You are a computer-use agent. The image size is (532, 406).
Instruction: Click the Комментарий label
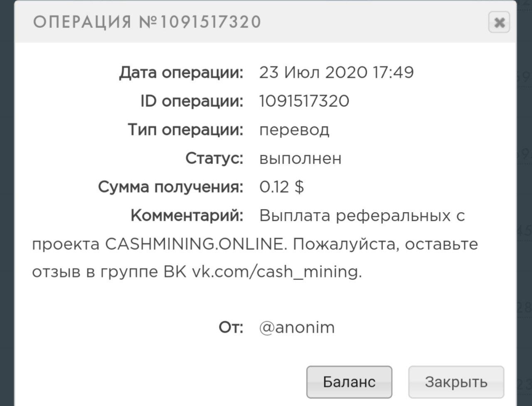tap(187, 215)
